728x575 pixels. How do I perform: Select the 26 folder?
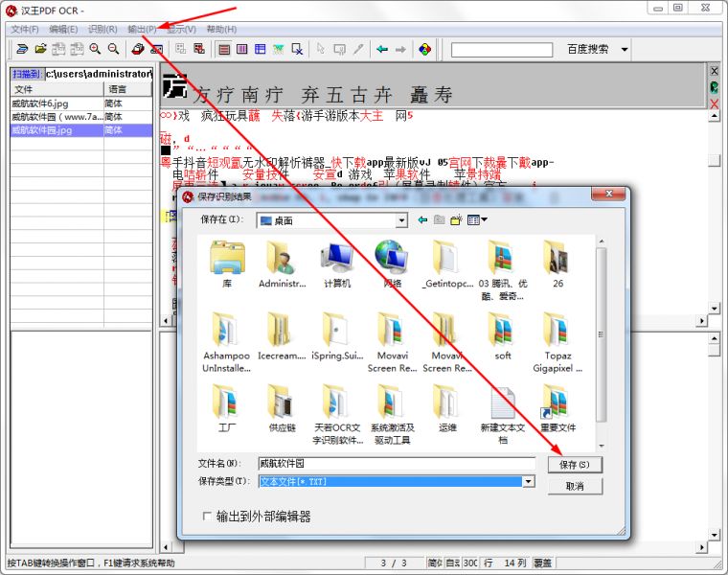point(557,264)
